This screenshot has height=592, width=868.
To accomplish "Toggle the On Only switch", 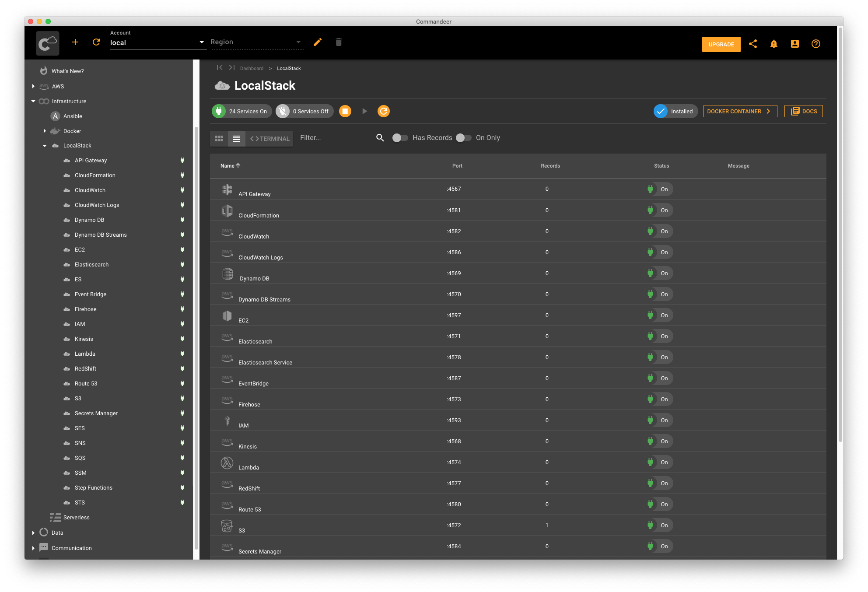I will [463, 138].
